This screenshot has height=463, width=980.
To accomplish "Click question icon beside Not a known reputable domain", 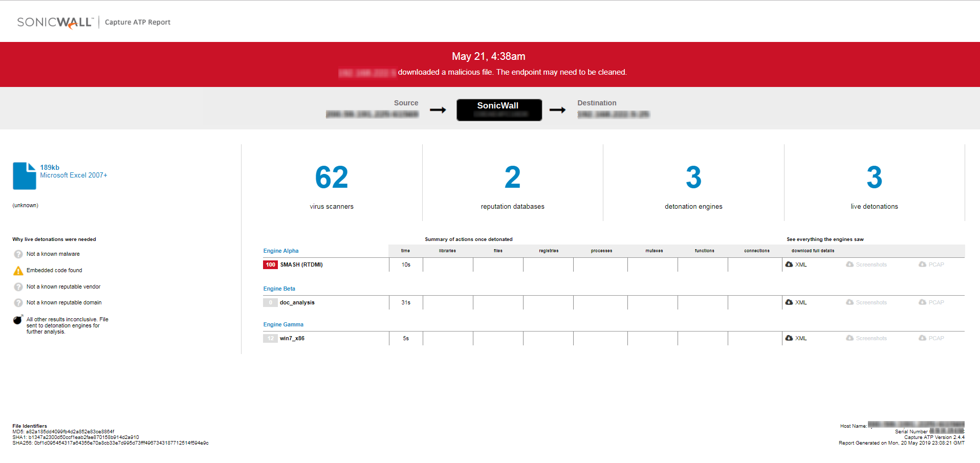I will click(18, 303).
